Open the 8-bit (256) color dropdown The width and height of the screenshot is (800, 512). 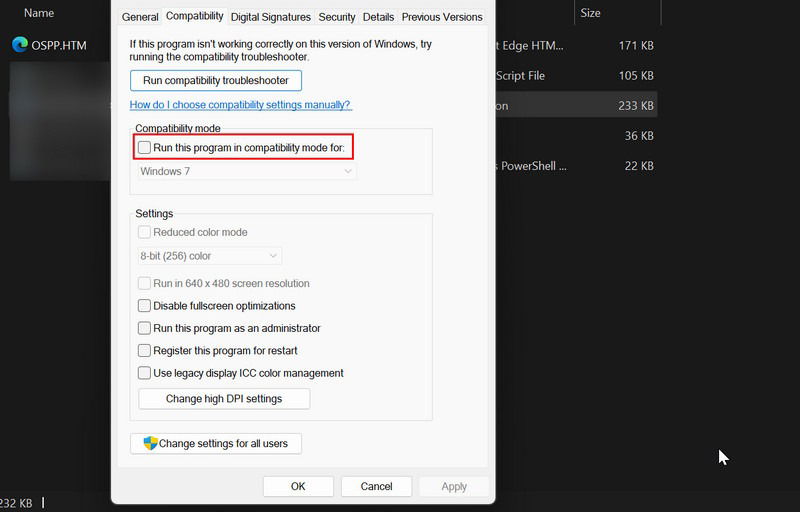(209, 256)
